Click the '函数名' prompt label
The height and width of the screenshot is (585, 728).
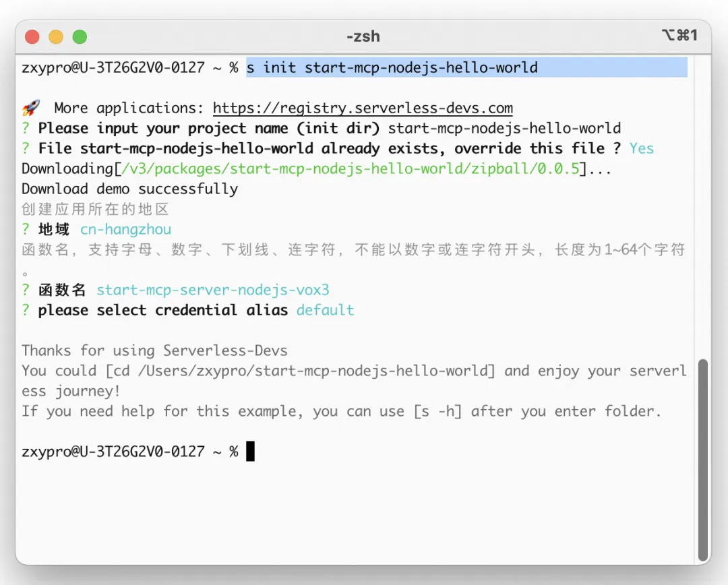[62, 290]
